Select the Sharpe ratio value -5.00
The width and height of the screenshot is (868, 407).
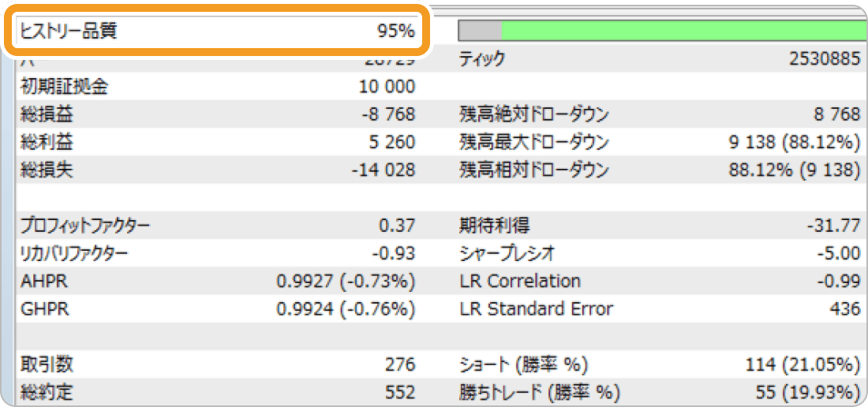839,253
